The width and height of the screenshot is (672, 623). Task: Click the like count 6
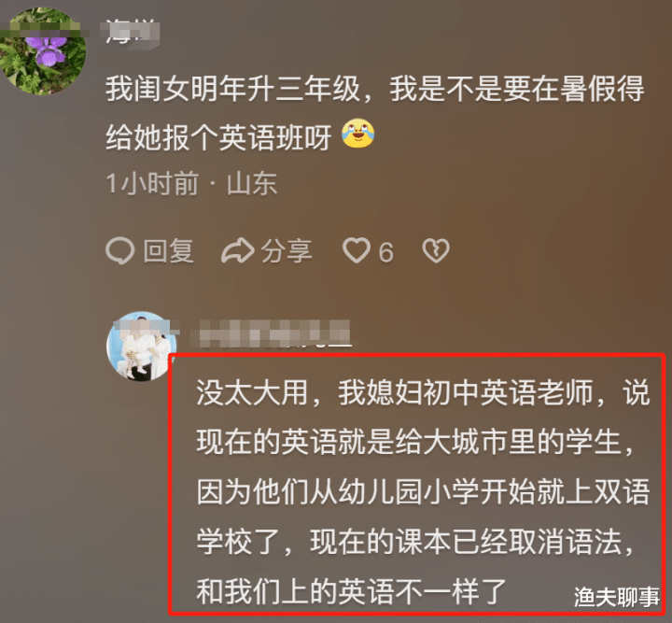[385, 252]
